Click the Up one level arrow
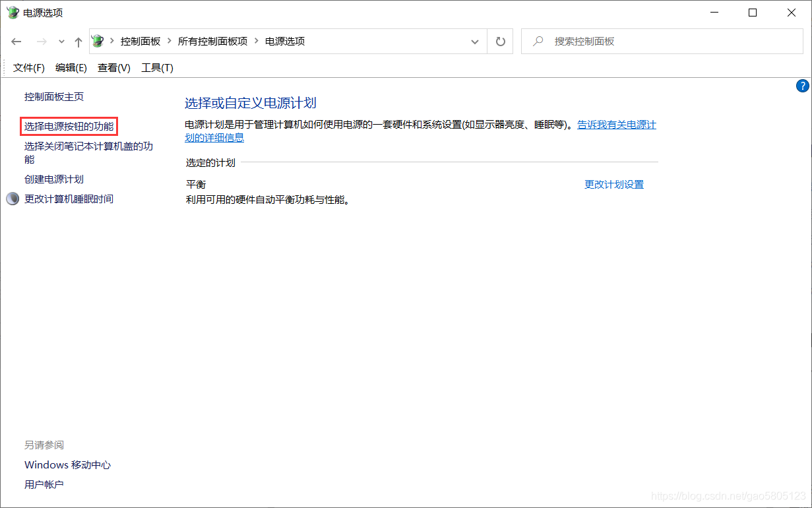The image size is (812, 508). 77,41
